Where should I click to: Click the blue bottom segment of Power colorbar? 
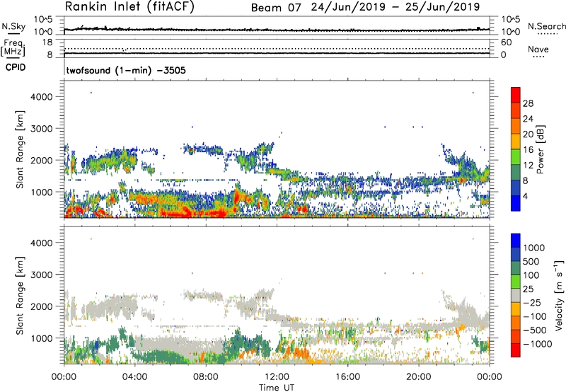516,203
